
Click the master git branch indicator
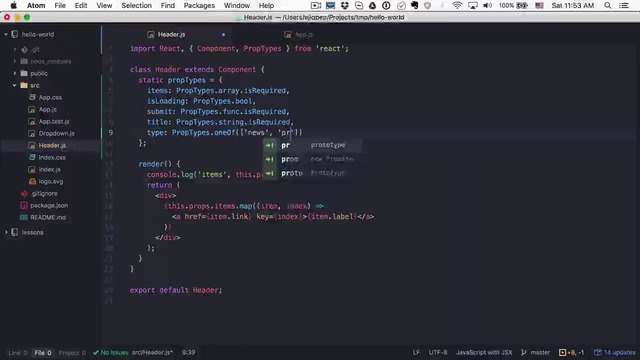tap(536, 353)
